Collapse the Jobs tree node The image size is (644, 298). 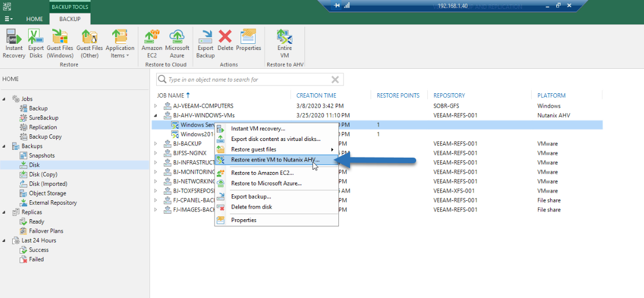pos(4,99)
